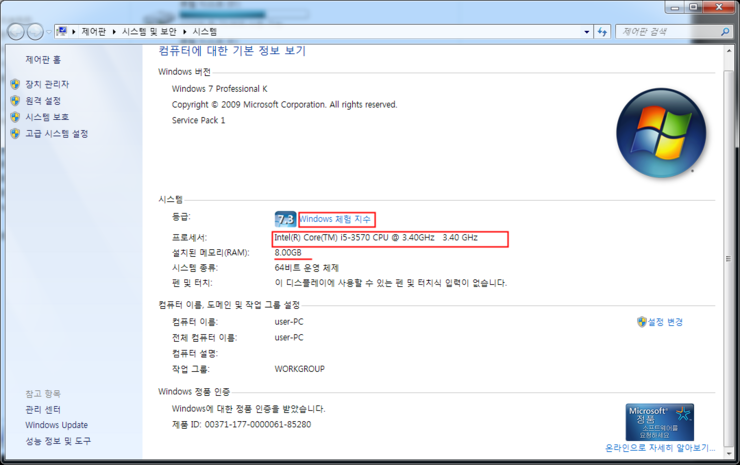Go to 제어판 홈
This screenshot has height=465, width=740.
pos(43,59)
